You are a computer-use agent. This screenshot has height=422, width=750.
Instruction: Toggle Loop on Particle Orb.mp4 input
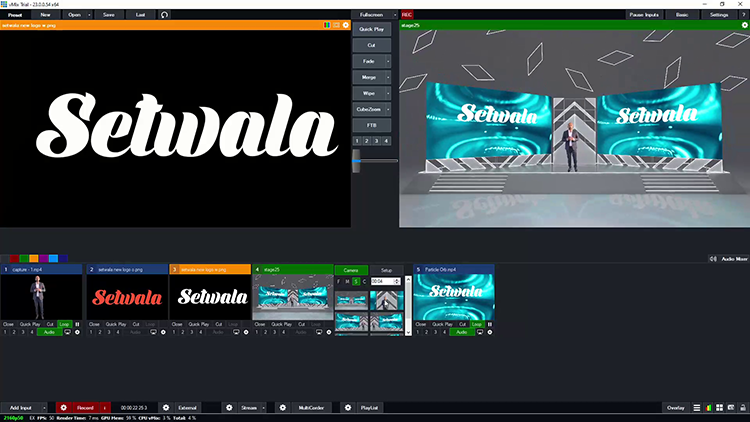coord(476,324)
